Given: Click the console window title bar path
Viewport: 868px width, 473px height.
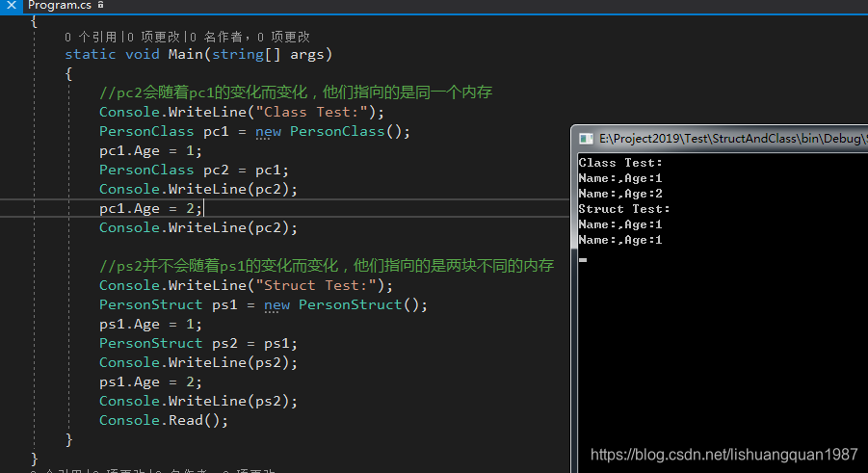Looking at the screenshot, I should click(x=732, y=139).
